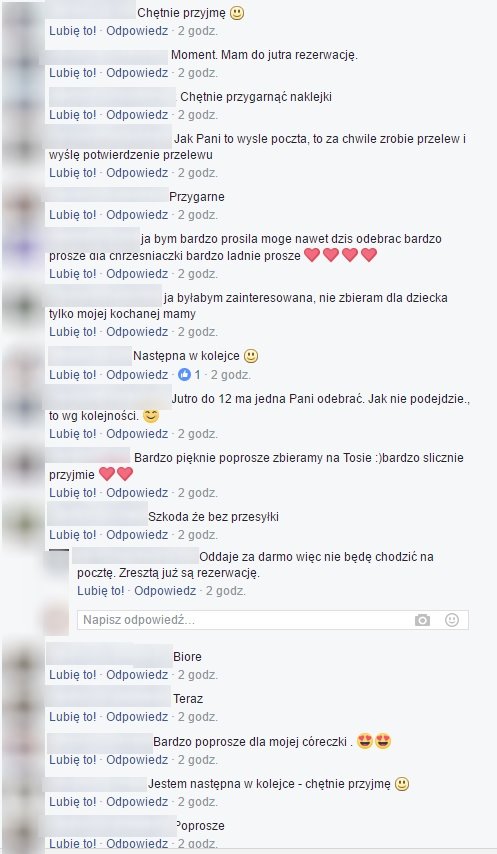Like the 'Chętnie przyjmę' top comment
497x854 pixels.
72,31
